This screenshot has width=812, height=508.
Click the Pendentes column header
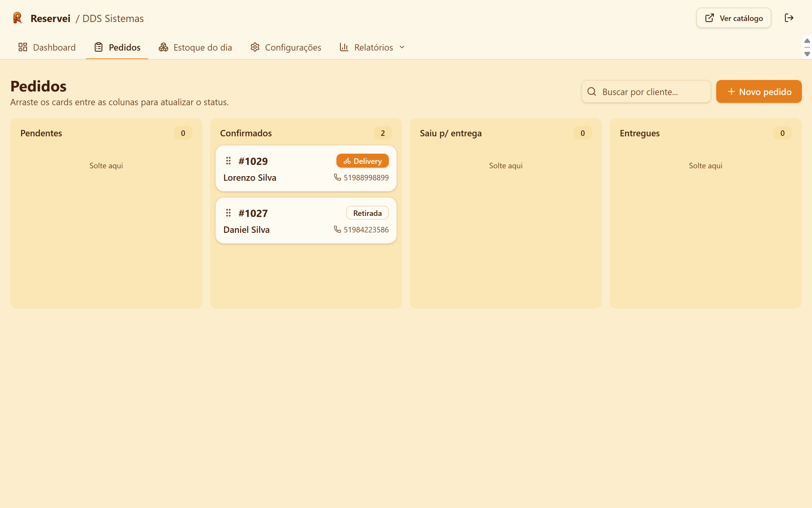tap(41, 133)
